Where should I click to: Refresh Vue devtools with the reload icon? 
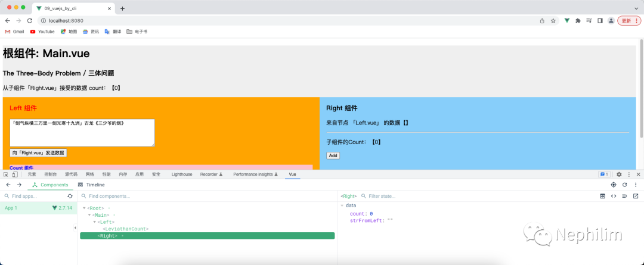point(624,185)
